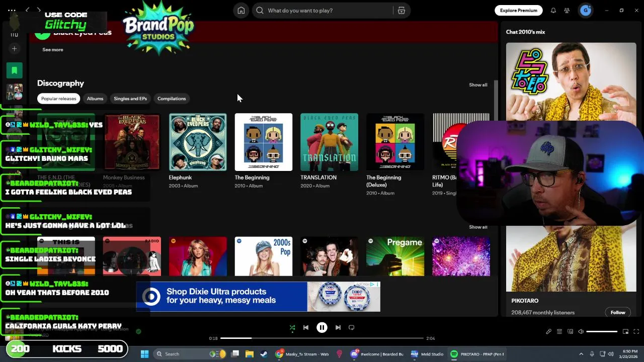Open the Monkey Business album

point(132,142)
